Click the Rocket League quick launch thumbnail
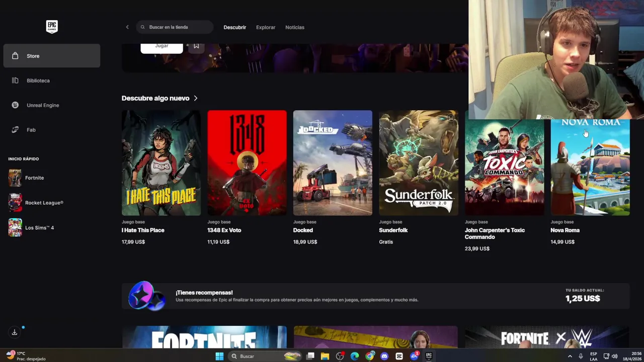Viewport: 644px width, 362px height. pyautogui.click(x=15, y=203)
